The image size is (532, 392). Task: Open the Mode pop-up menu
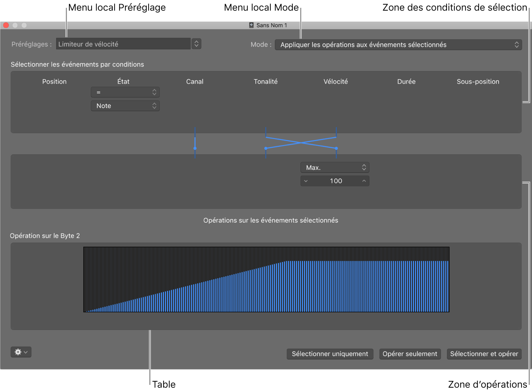click(398, 45)
